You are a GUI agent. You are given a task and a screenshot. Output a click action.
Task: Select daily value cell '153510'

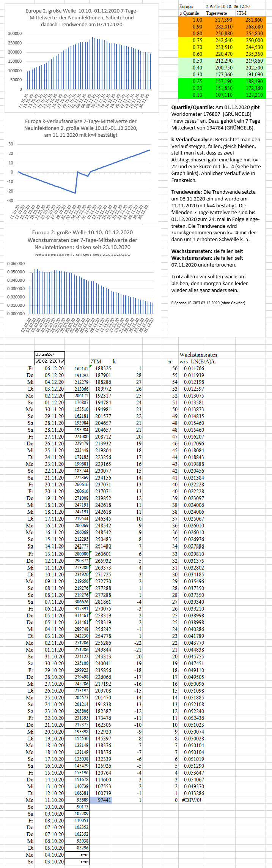(x=77, y=409)
